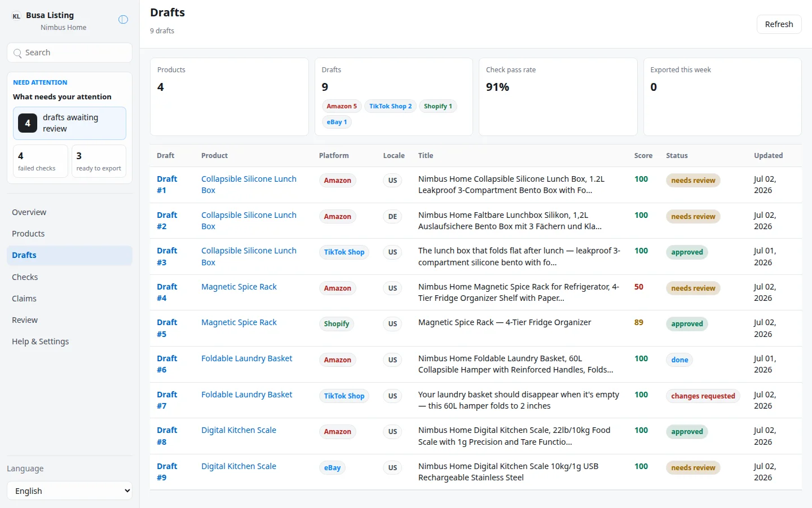Open Magnetic Spice Rack product in Draft #4 row
The width and height of the screenshot is (812, 508).
(x=239, y=287)
